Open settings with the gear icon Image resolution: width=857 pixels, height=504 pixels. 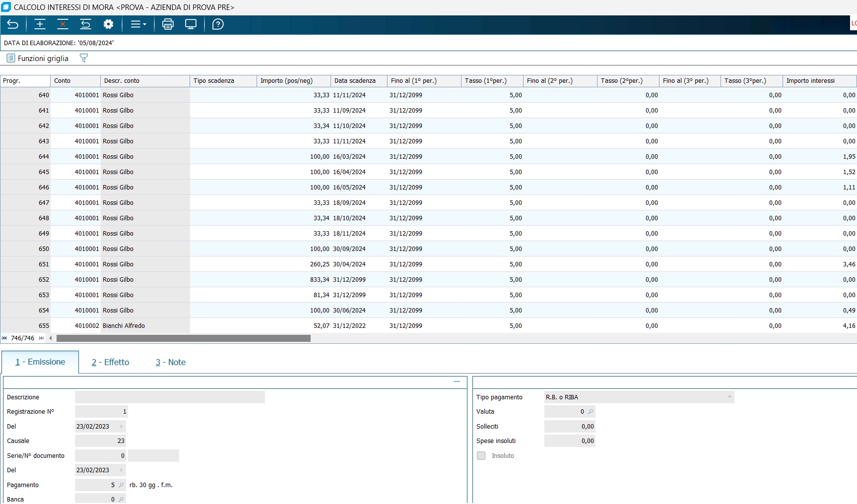coord(108,24)
